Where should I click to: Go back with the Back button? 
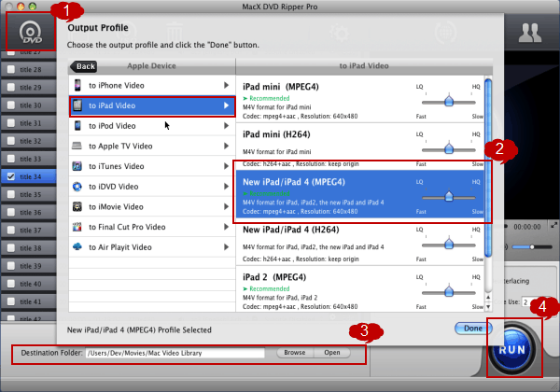(x=84, y=66)
